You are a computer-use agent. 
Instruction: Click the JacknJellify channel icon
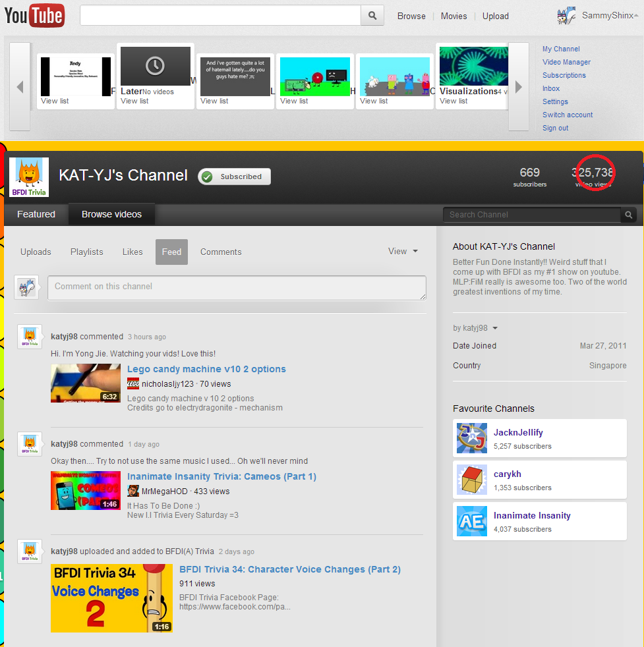472,438
